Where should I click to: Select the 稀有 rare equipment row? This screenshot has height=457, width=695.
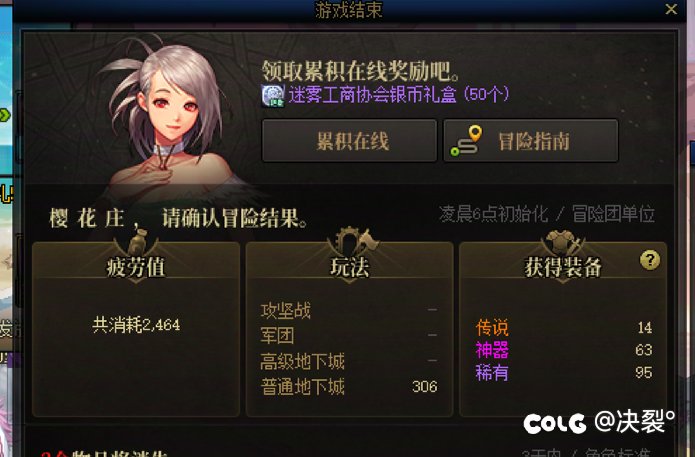click(563, 372)
